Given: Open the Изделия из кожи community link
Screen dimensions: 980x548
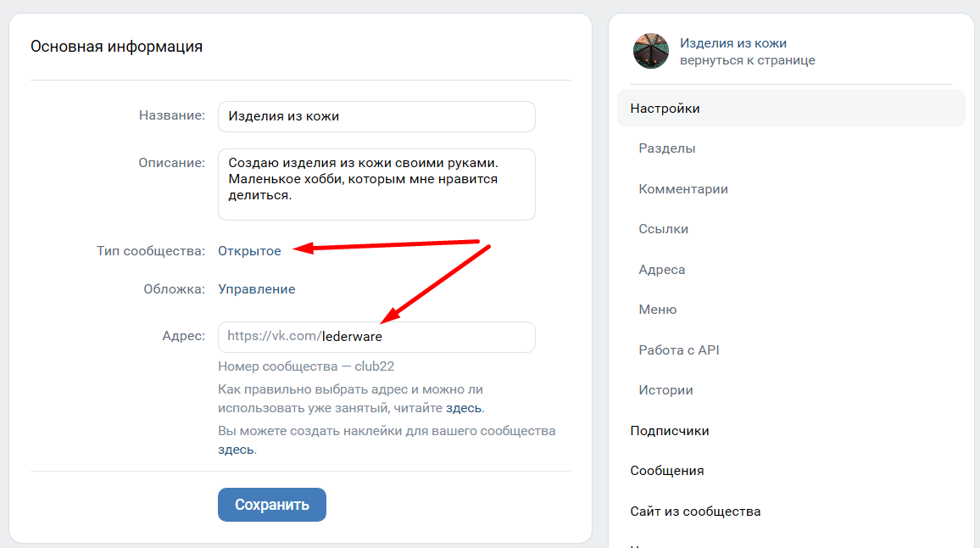Looking at the screenshot, I should point(732,43).
